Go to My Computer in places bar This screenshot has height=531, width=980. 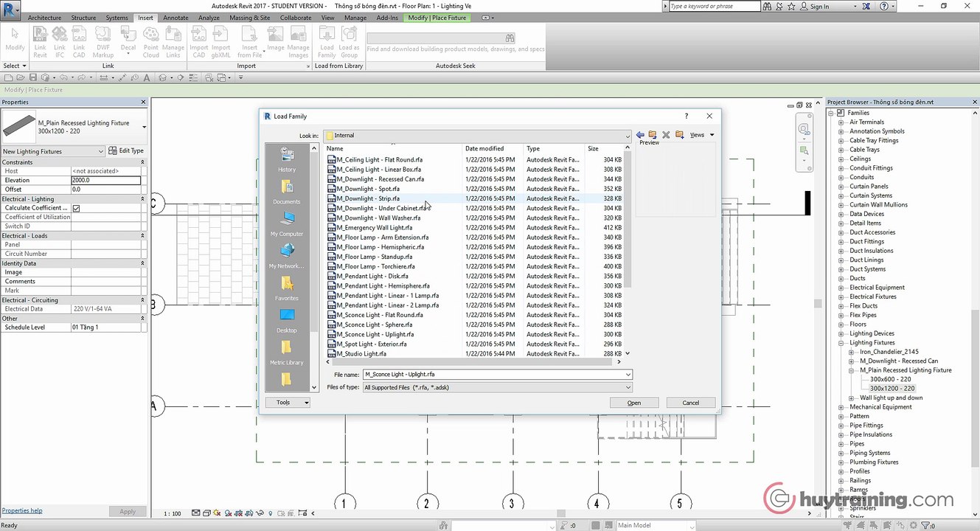point(287,224)
